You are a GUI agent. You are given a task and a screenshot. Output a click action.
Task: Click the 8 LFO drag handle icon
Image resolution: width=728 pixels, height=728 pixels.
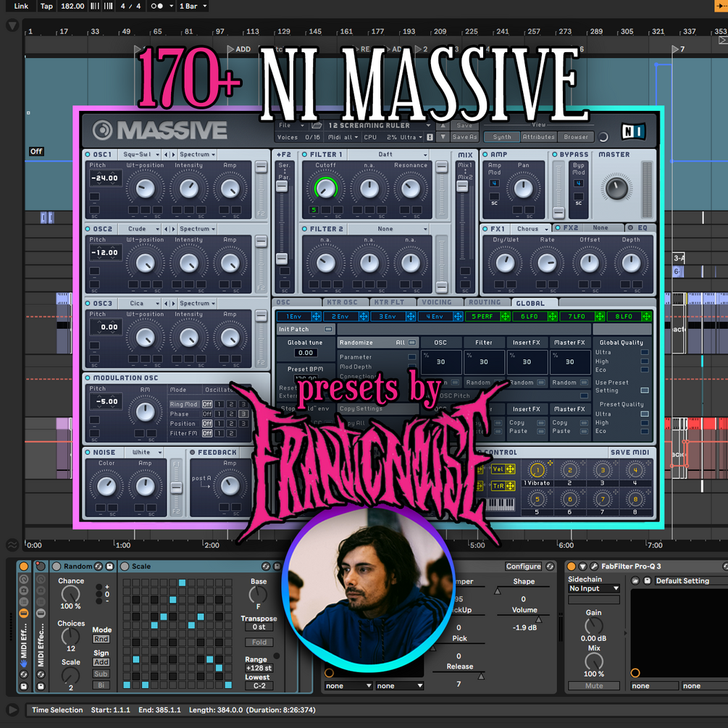click(646, 317)
